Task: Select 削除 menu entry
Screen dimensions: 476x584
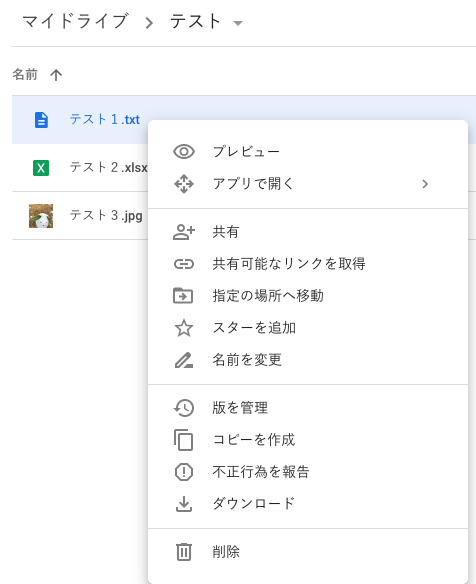Action: pyautogui.click(x=308, y=552)
